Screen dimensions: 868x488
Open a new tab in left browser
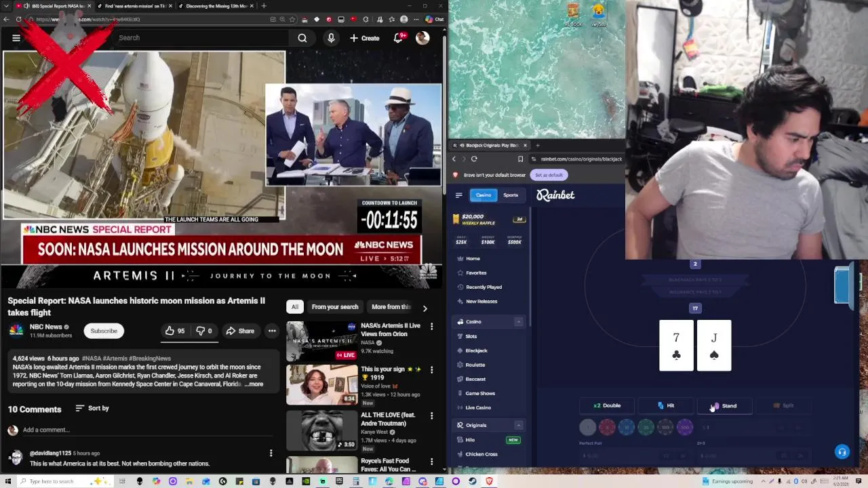pyautogui.click(x=264, y=6)
